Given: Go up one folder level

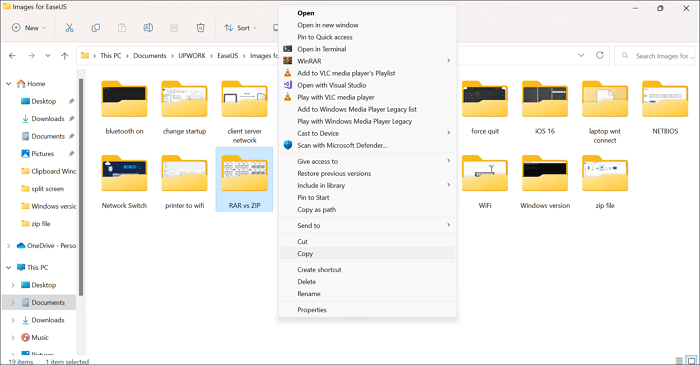Looking at the screenshot, I should 65,56.
